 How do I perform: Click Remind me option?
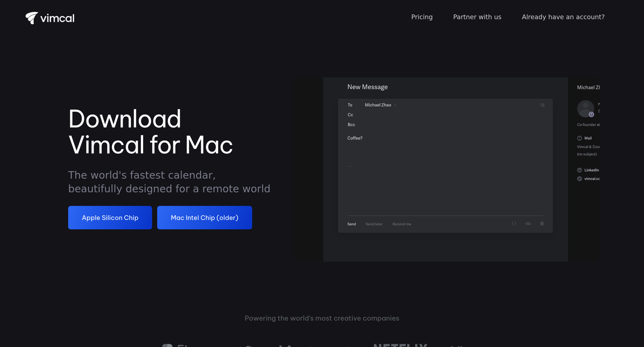pos(402,224)
